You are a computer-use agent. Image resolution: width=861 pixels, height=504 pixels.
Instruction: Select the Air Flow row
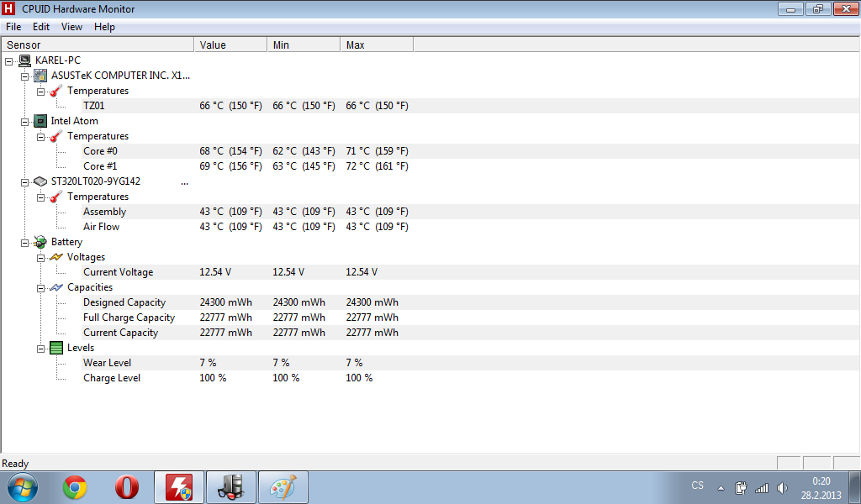pos(471,227)
